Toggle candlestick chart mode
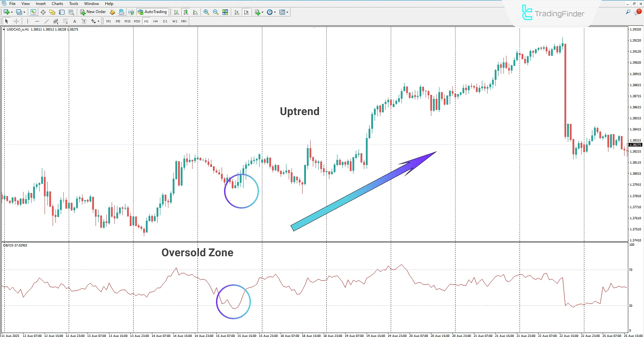 point(186,12)
